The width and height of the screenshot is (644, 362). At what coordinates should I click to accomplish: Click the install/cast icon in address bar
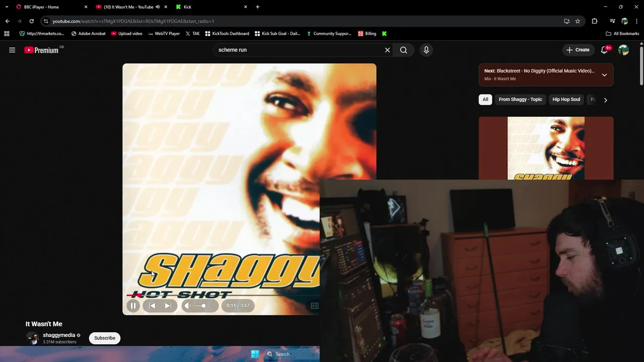[x=567, y=21]
